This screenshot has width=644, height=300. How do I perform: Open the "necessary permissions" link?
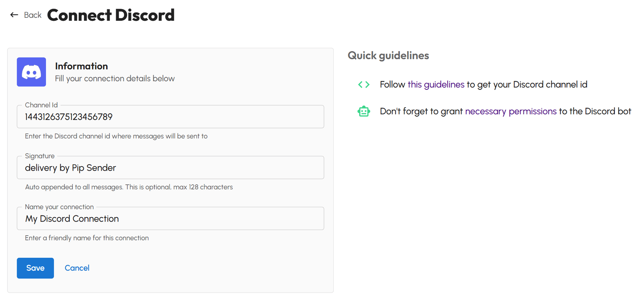[511, 111]
